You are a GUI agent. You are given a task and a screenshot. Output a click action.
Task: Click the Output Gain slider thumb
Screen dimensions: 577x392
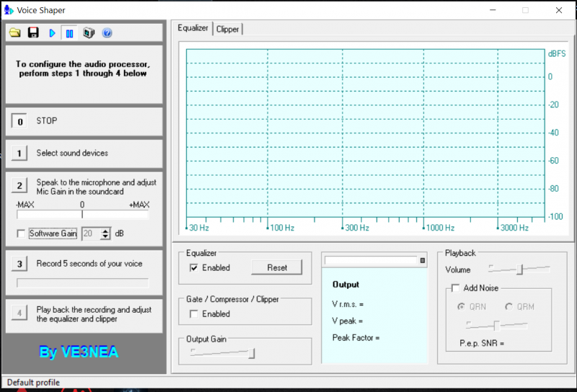252,353
